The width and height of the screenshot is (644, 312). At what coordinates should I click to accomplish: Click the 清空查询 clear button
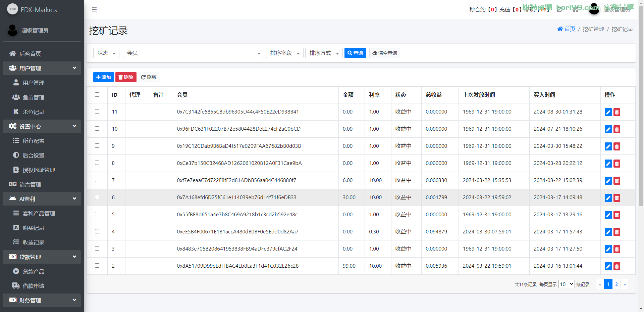[385, 53]
